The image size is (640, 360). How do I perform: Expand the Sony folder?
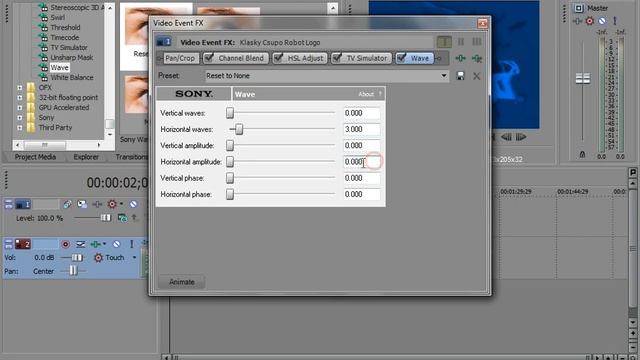pyautogui.click(x=20, y=118)
